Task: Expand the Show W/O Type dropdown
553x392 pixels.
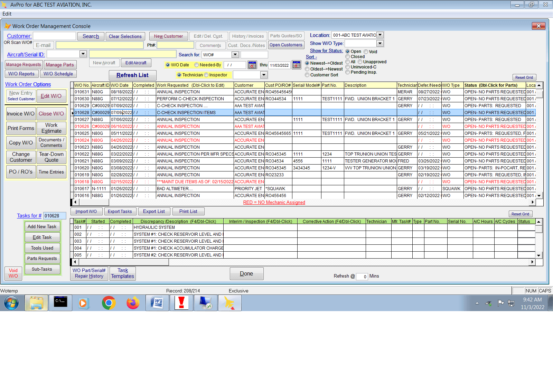Action: pyautogui.click(x=380, y=43)
